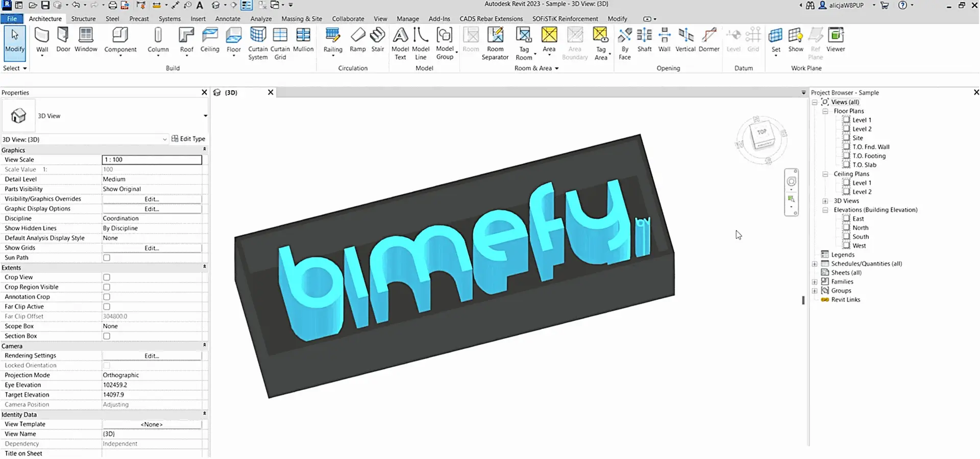Switch to the Annotate ribbon tab
The width and height of the screenshot is (980, 459).
click(228, 18)
